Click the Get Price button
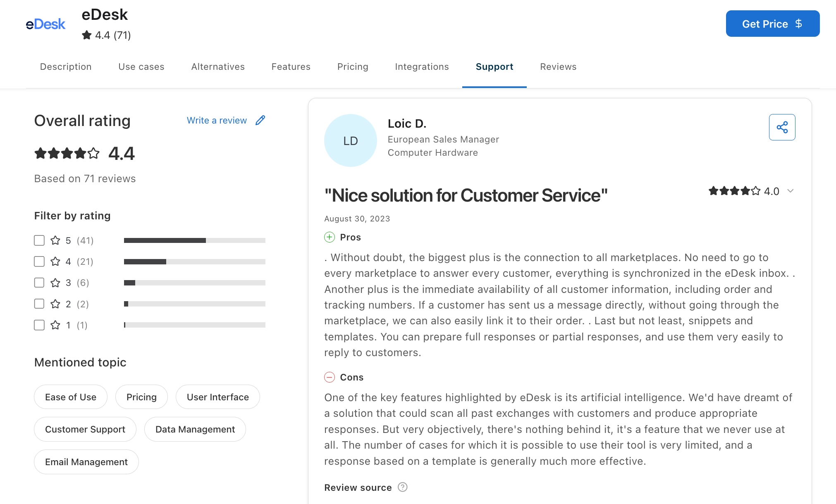Image resolution: width=836 pixels, height=504 pixels. (x=772, y=24)
